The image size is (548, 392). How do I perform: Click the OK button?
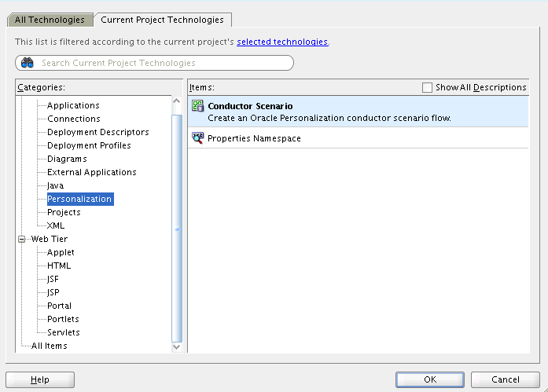(430, 379)
